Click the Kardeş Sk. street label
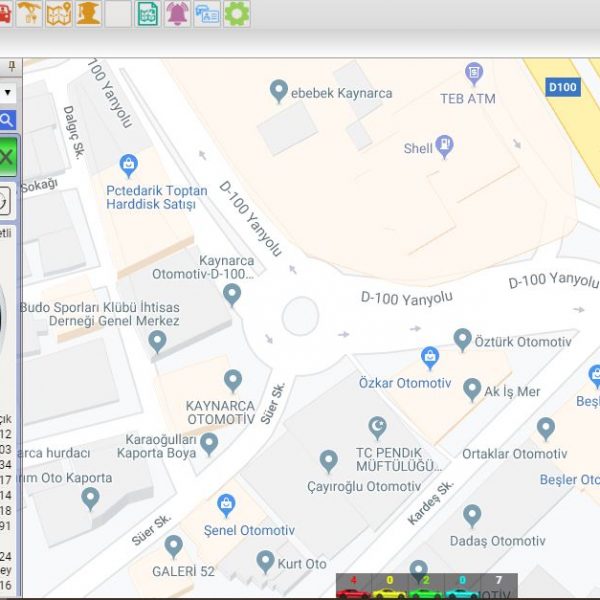Viewport: 600px width, 600px height. [431, 503]
